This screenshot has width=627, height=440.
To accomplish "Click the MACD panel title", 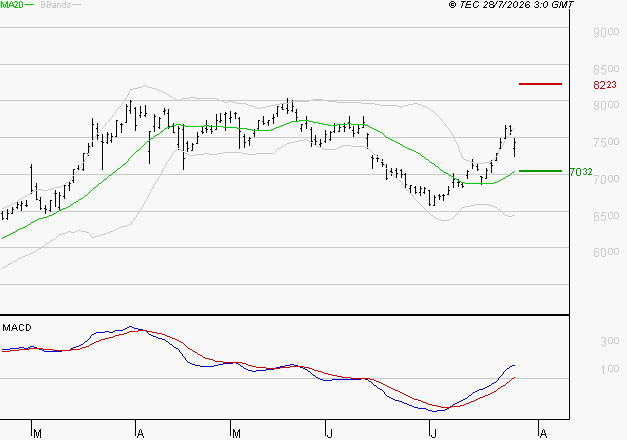I will point(17,328).
